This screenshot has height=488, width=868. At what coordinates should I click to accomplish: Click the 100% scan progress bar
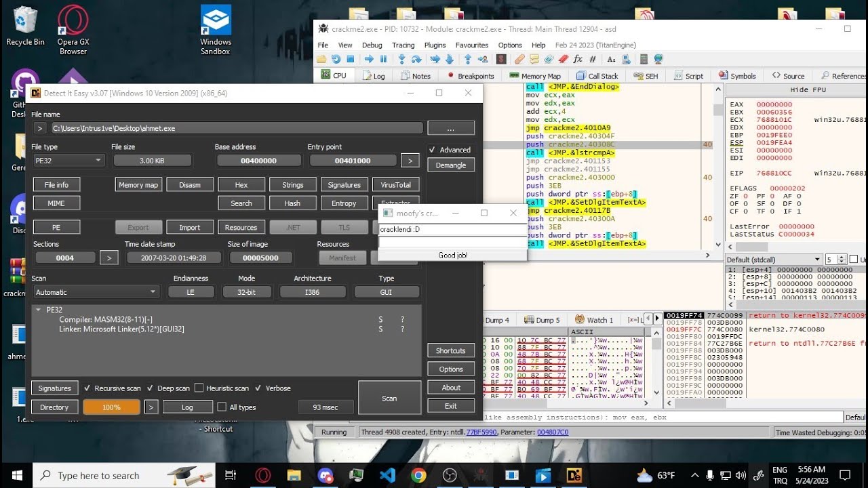pyautogui.click(x=111, y=407)
